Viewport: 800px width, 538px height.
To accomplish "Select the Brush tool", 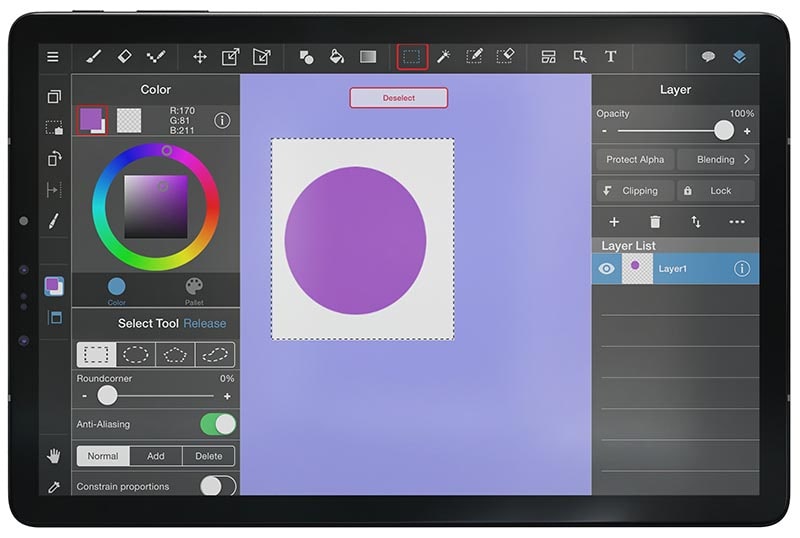I will tap(93, 57).
